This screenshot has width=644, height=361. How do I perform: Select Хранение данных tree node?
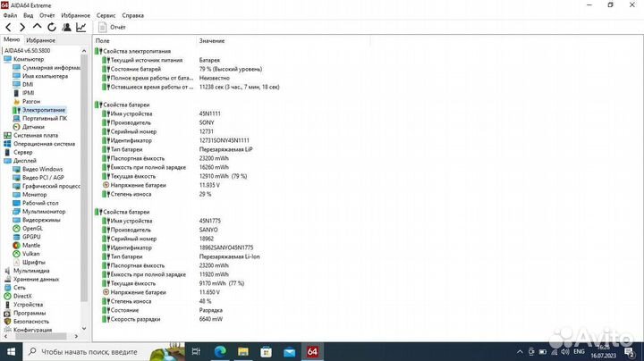click(31, 279)
